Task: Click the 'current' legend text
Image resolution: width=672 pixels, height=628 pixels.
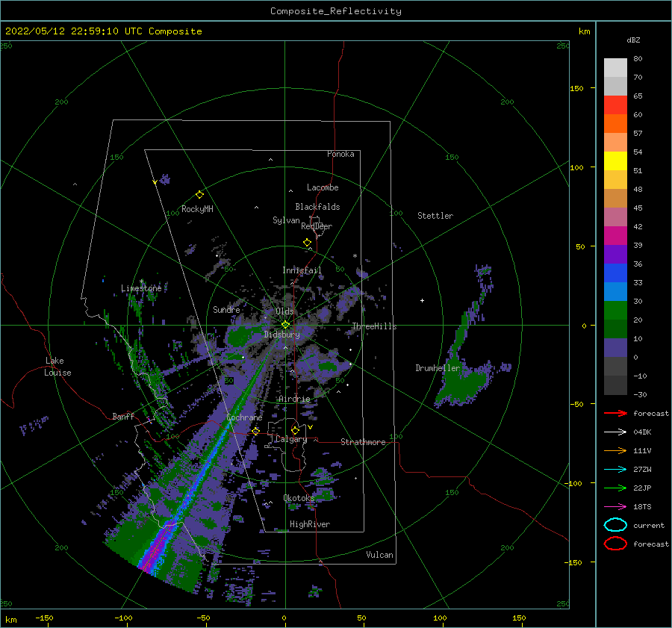Action: point(649,526)
